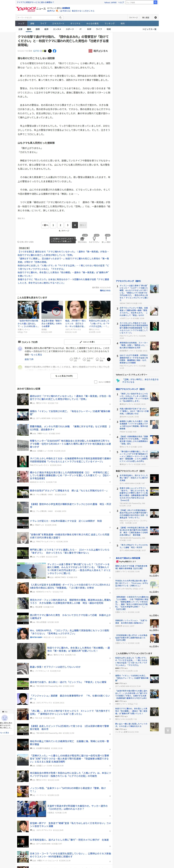
Task: Select the スポーツ category tab
Action: (x=70, y=29)
